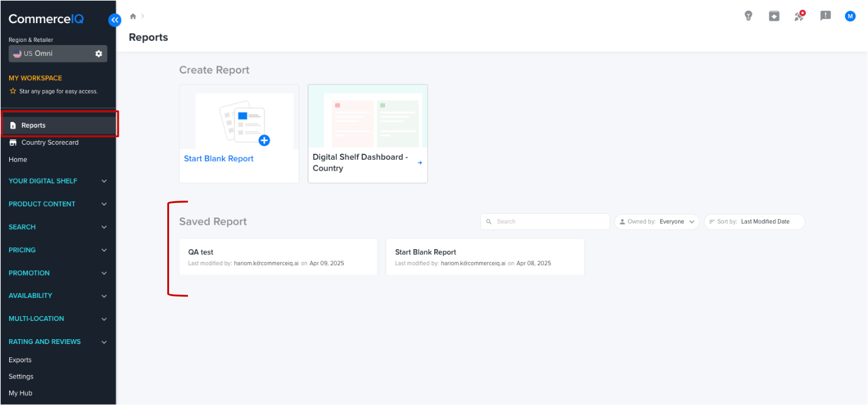
Task: Open Digital Shelf Dashboard - Country template
Action: (368, 134)
